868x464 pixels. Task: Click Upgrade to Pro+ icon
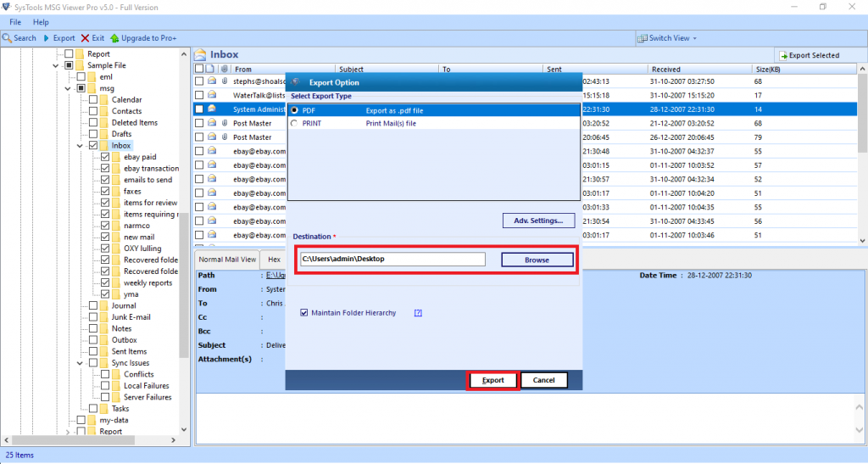[114, 38]
